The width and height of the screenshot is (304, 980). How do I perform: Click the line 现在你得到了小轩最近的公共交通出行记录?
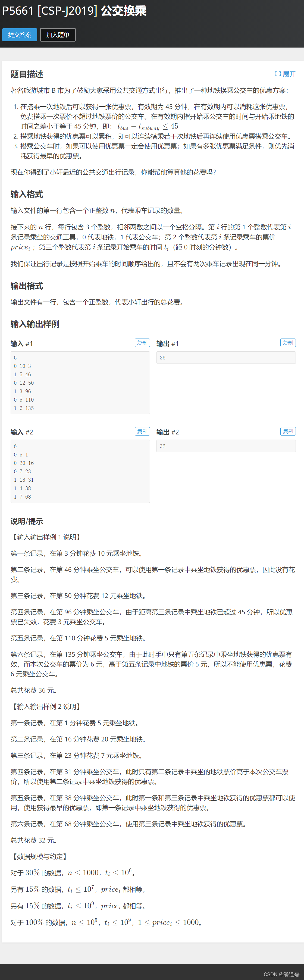[x=113, y=172]
